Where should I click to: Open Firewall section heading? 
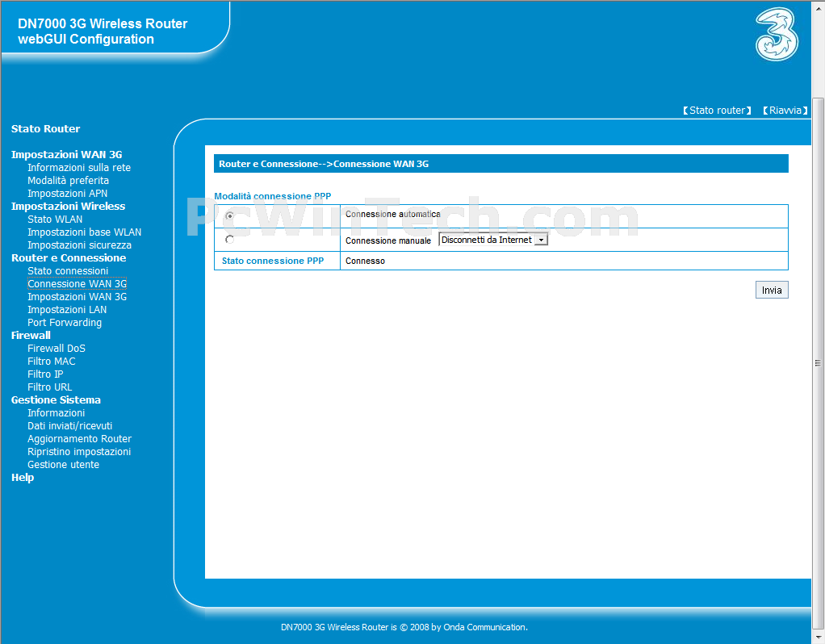tap(31, 335)
